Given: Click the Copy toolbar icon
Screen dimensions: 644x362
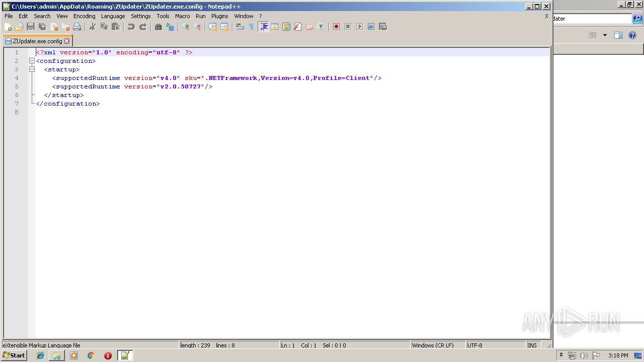Looking at the screenshot, I should pyautogui.click(x=104, y=27).
